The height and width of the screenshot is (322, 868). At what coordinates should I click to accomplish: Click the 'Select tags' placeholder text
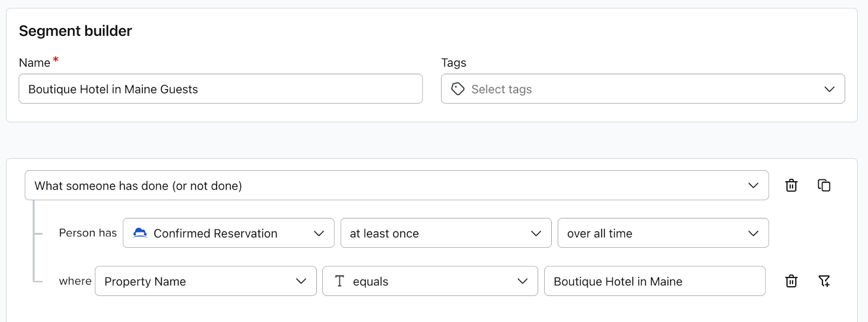[x=501, y=89]
